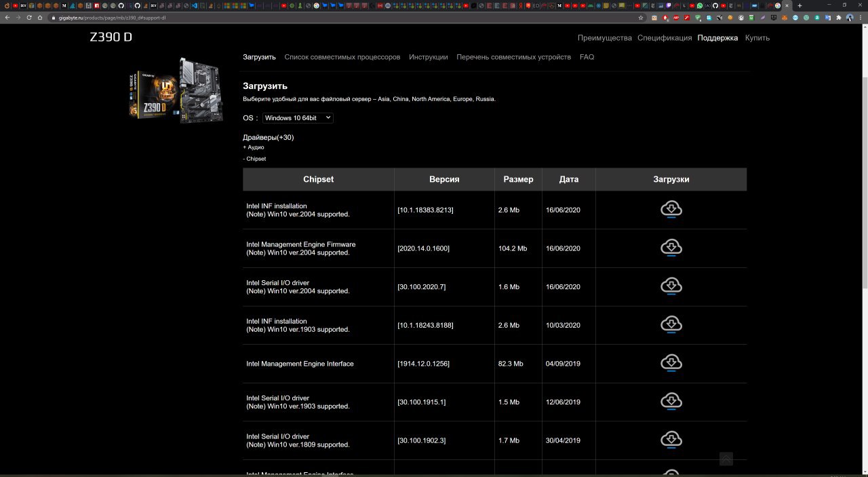
Task: Open the Инструкции sub-tab
Action: point(429,57)
